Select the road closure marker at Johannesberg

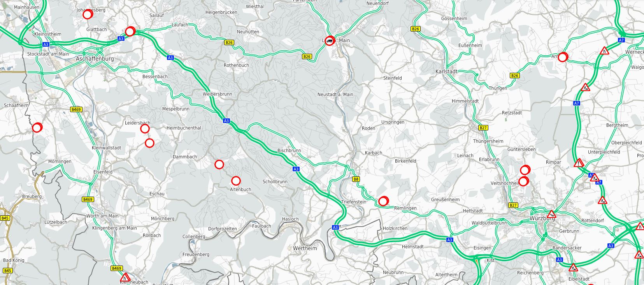[87, 14]
